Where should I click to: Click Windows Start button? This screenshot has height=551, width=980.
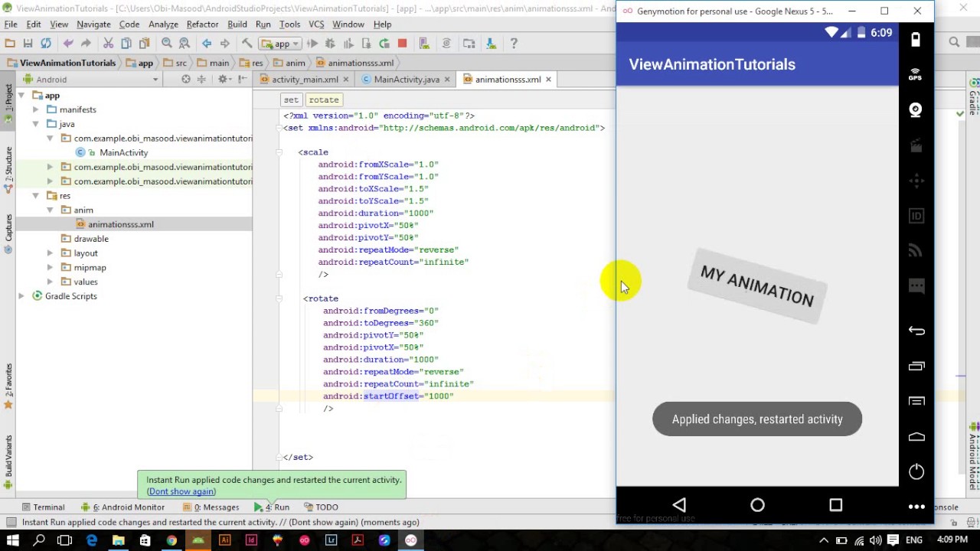(13, 540)
